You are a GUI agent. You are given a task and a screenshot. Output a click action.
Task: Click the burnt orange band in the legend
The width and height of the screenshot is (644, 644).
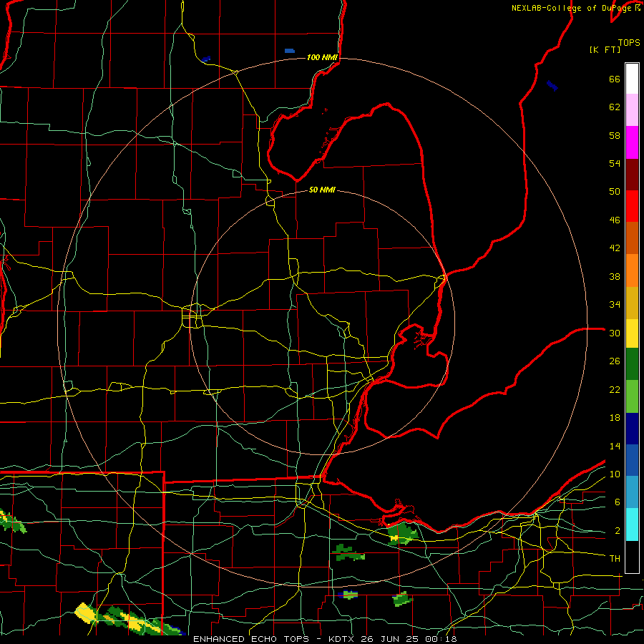click(x=632, y=238)
